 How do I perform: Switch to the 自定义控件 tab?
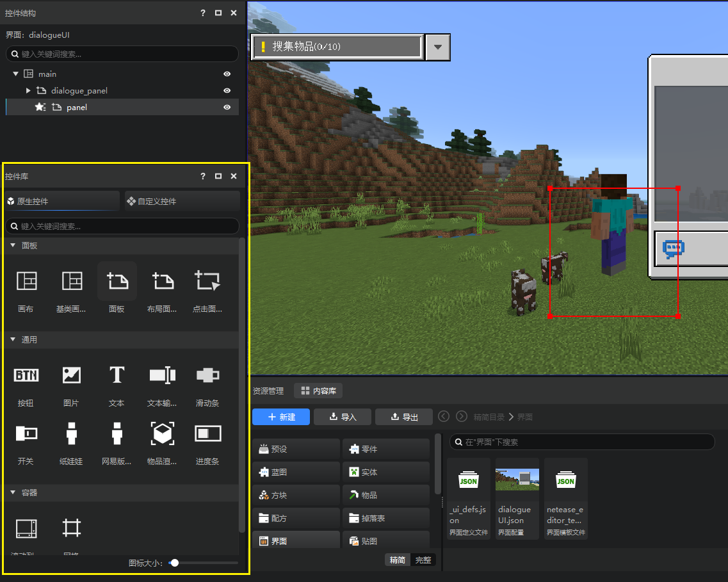[182, 201]
